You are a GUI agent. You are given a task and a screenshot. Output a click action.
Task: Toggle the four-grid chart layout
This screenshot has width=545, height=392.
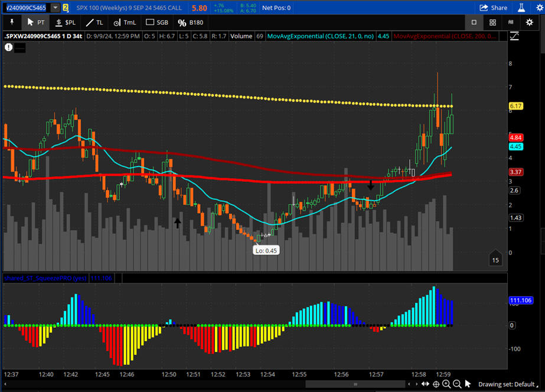click(x=492, y=22)
